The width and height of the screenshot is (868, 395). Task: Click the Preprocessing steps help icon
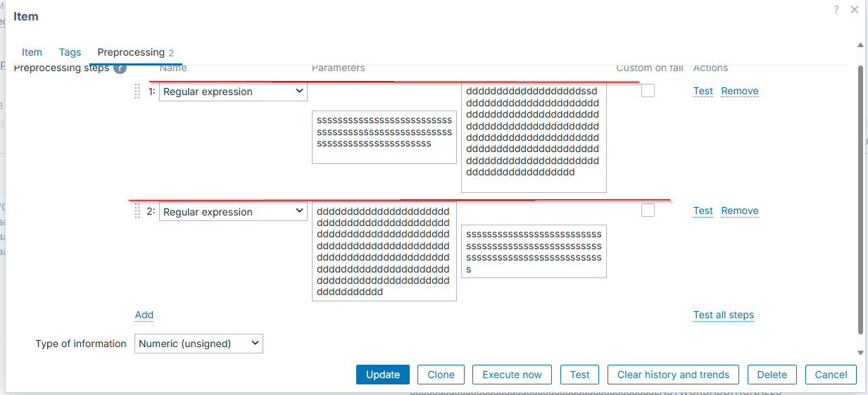point(120,68)
